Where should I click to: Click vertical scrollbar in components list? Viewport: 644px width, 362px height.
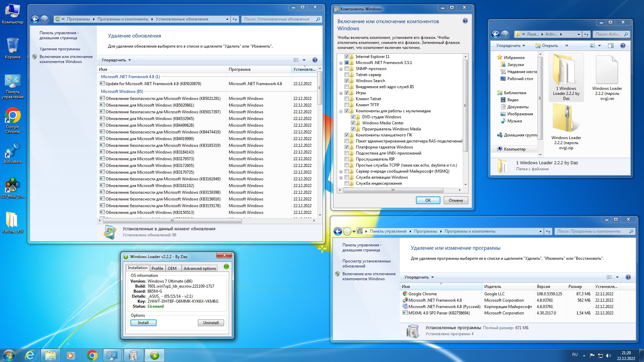click(465, 105)
